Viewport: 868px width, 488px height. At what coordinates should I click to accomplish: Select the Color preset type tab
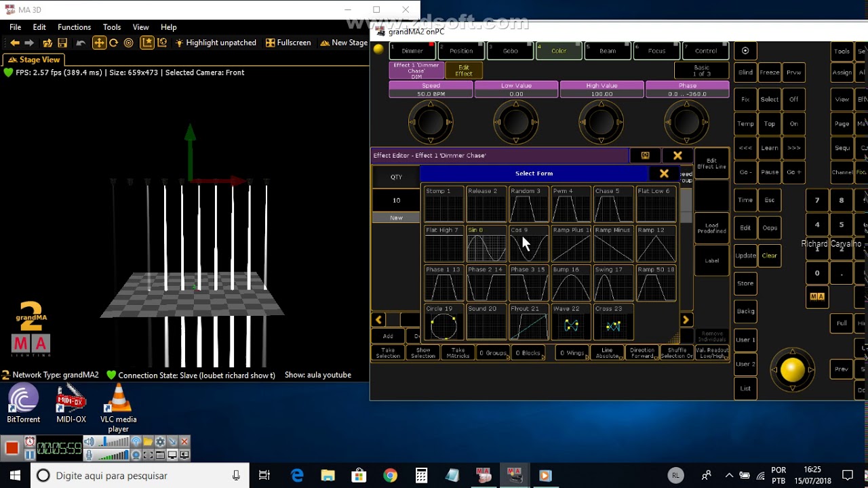point(559,51)
